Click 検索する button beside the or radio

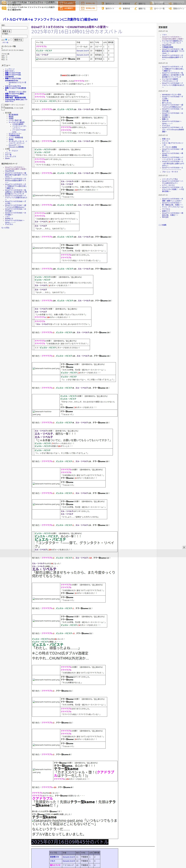[x=18, y=40]
